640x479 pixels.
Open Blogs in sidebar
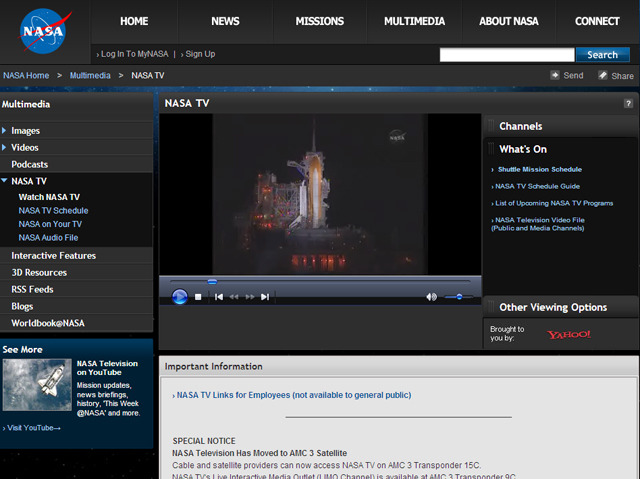click(22, 306)
